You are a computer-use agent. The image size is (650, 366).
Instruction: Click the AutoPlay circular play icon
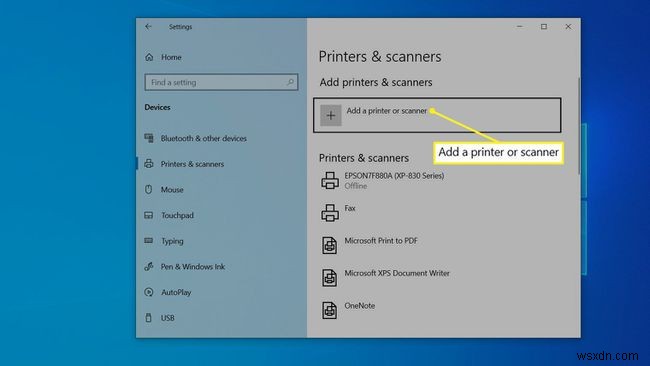point(149,292)
